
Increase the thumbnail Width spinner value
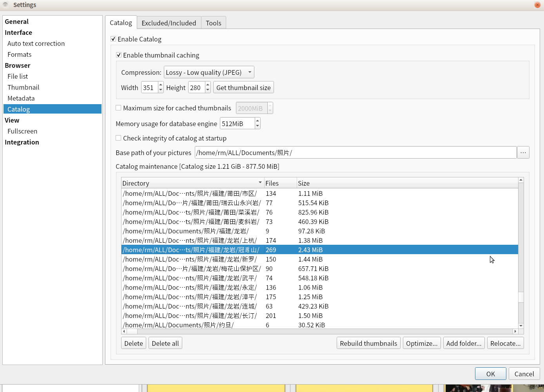161,85
